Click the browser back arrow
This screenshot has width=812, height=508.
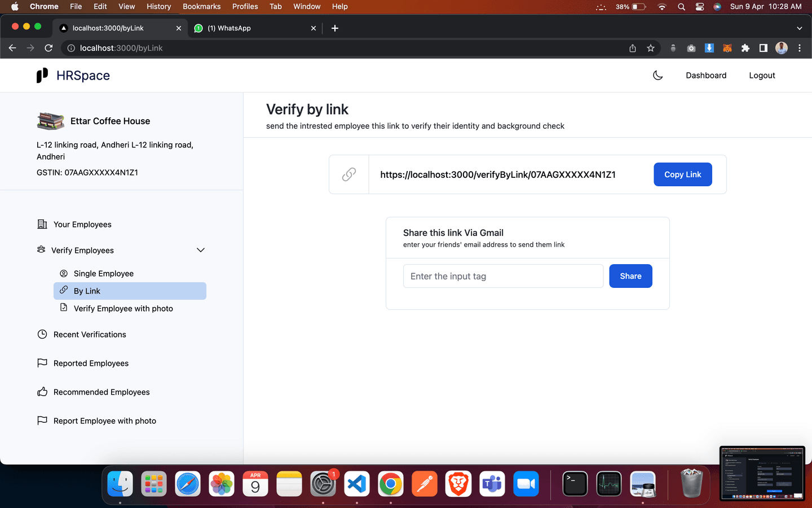coord(12,48)
